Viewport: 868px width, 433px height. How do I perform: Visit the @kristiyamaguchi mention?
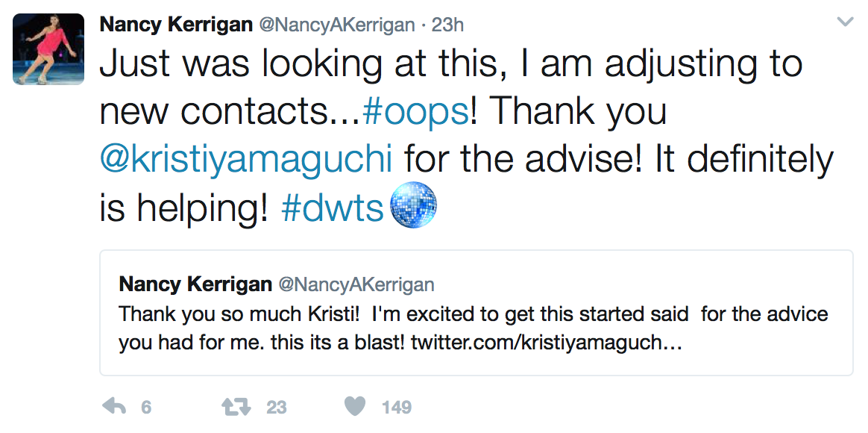[247, 160]
